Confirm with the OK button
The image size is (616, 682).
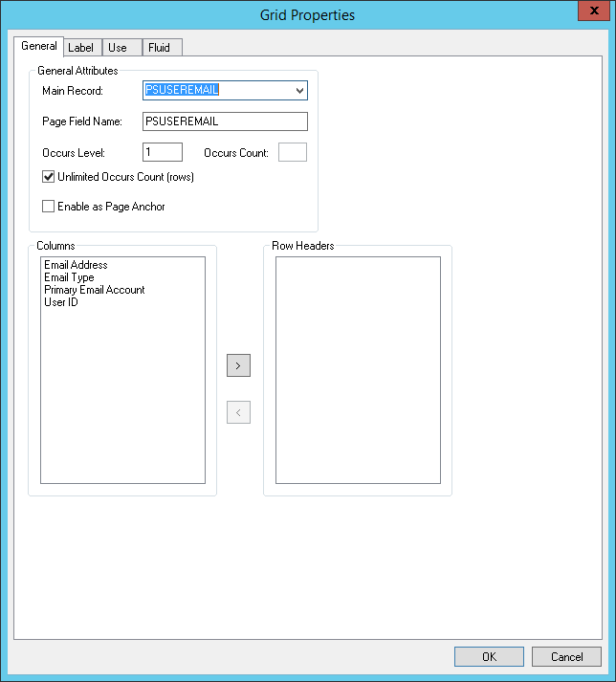pos(489,657)
